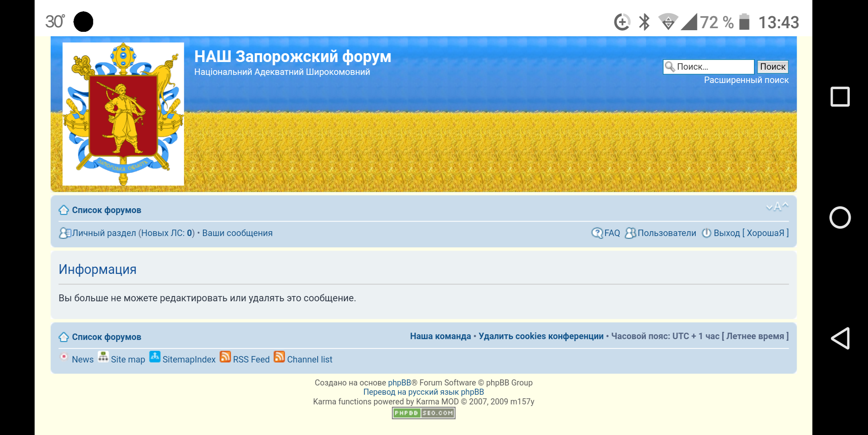The height and width of the screenshot is (435, 868).
Task: Tap the RSS Feed orange icon
Action: click(x=225, y=357)
